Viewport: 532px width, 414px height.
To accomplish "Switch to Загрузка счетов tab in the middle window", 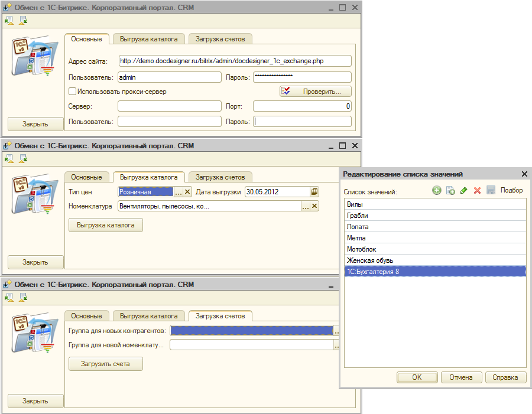I will (220, 177).
